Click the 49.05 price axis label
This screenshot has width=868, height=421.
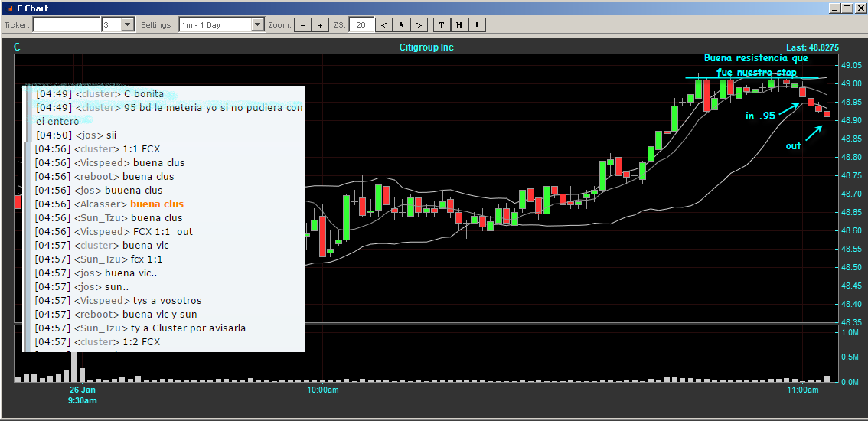[853, 65]
